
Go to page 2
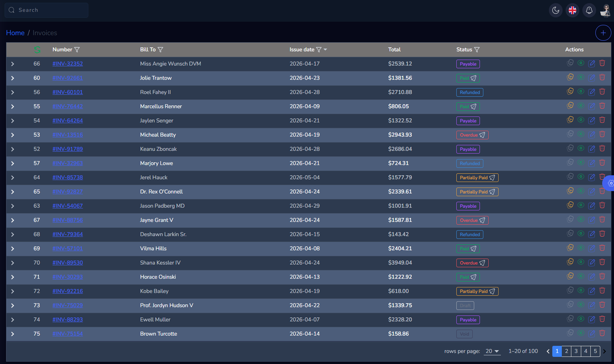click(x=566, y=351)
